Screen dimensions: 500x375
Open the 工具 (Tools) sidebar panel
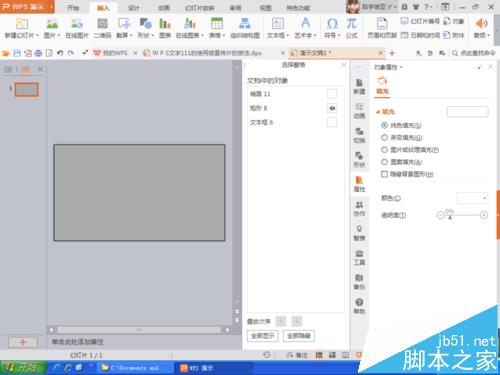[359, 257]
